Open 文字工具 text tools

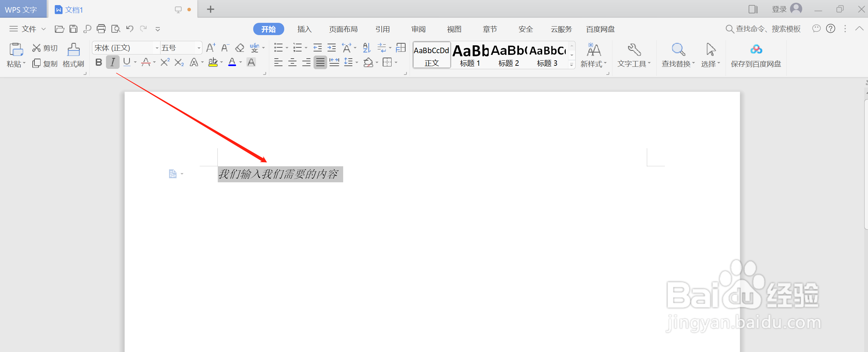634,55
